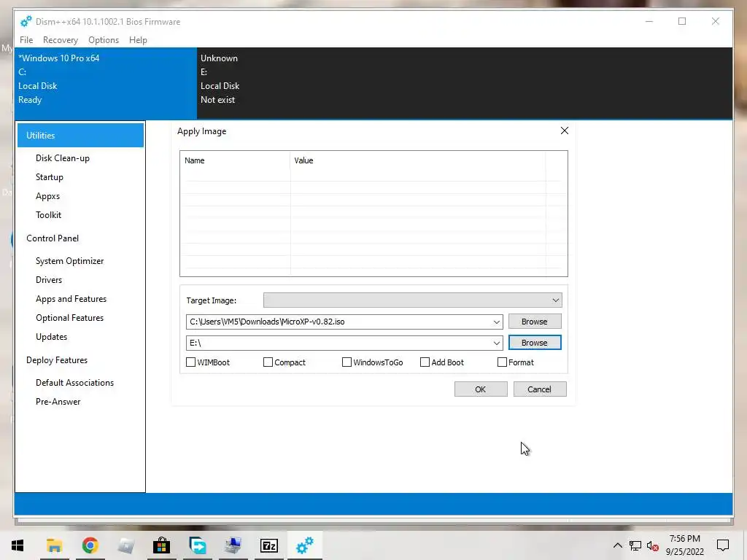Open the Appxs sidebar item
The image size is (747, 560).
pos(47,196)
